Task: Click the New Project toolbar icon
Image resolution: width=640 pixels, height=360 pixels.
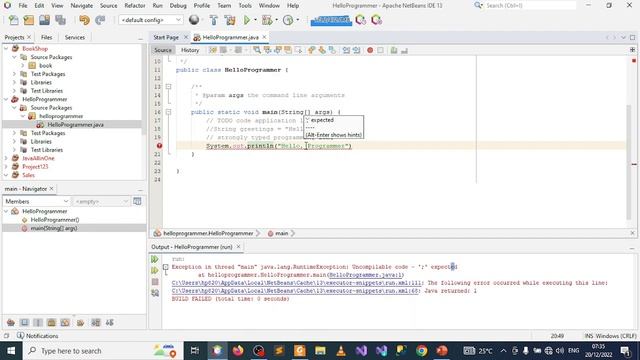Action: click(x=29, y=20)
